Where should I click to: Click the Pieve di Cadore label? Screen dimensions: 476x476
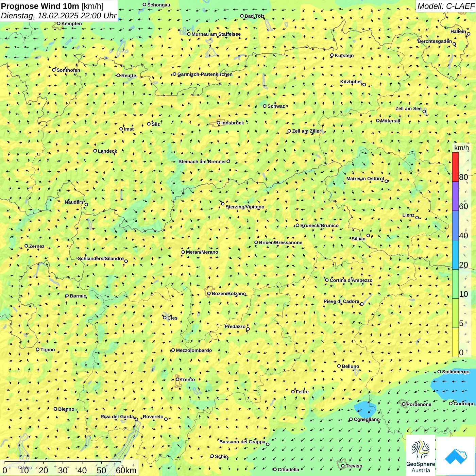click(x=341, y=301)
